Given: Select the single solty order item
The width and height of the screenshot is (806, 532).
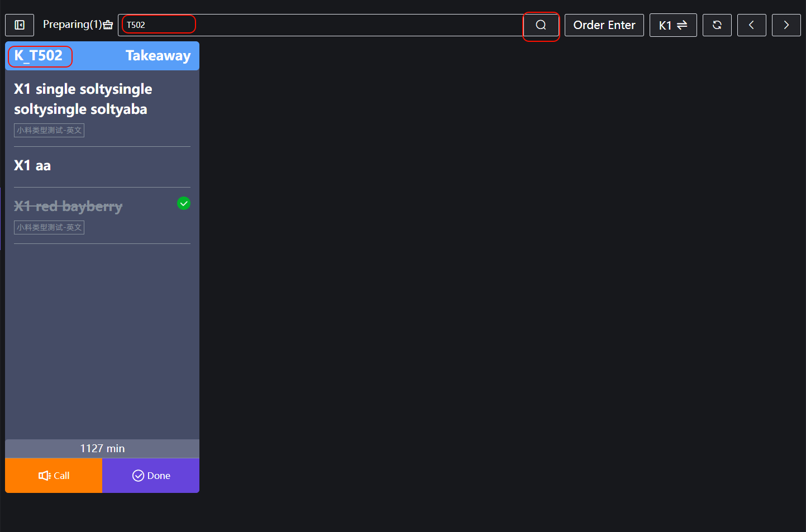Looking at the screenshot, I should (83, 99).
